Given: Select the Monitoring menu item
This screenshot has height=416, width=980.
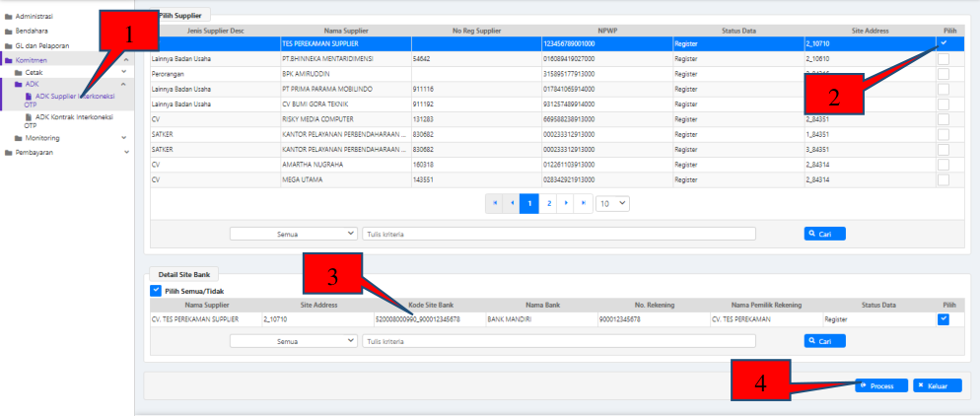Looking at the screenshot, I should 55,138.
